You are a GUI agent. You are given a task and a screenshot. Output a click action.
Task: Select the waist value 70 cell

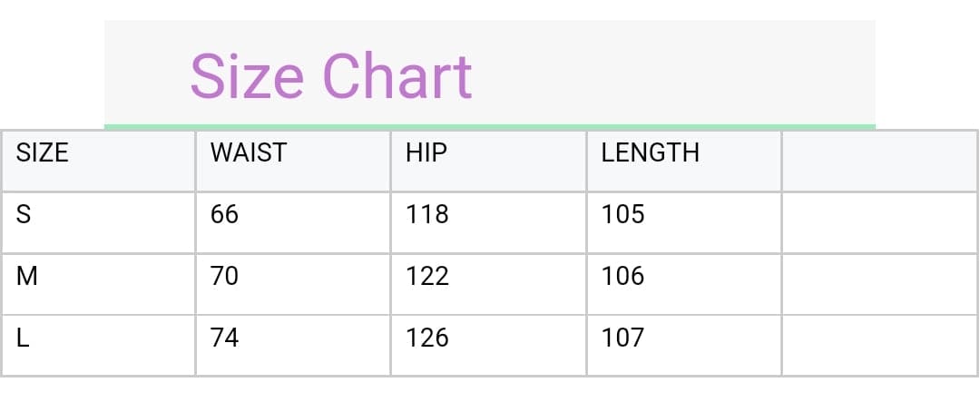click(293, 284)
